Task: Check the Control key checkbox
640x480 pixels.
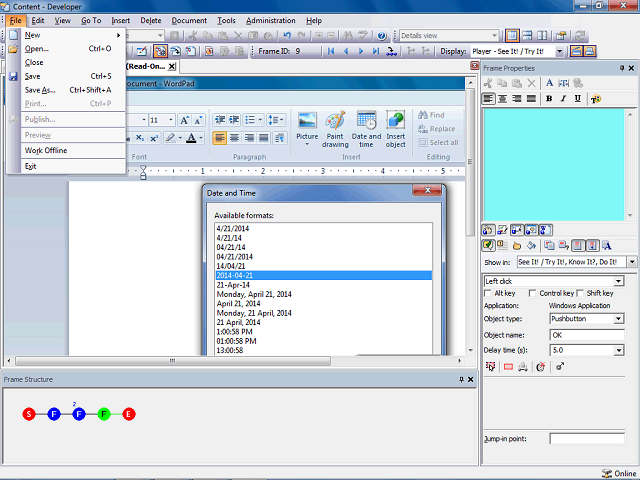Action: tap(532, 293)
